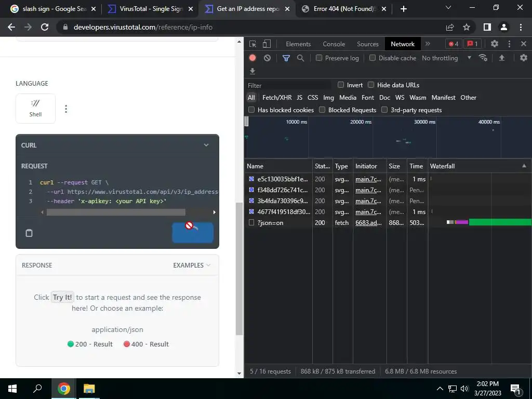
Task: Open DevTools settings gear
Action: (x=495, y=44)
